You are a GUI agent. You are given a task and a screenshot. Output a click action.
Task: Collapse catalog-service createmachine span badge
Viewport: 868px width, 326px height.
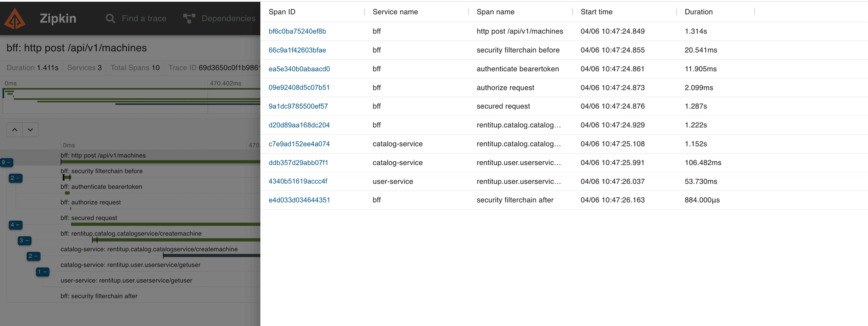(33, 256)
